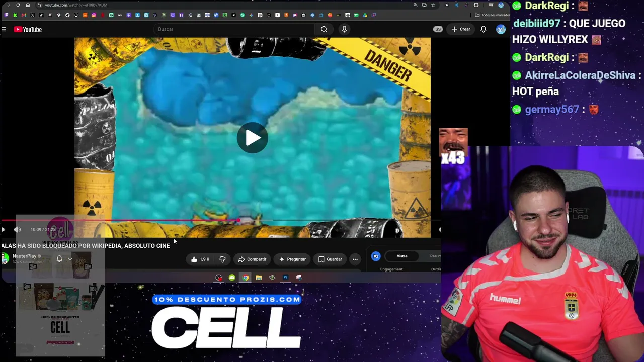Save the video with Guardar
This screenshot has width=644, height=362.
tap(330, 259)
